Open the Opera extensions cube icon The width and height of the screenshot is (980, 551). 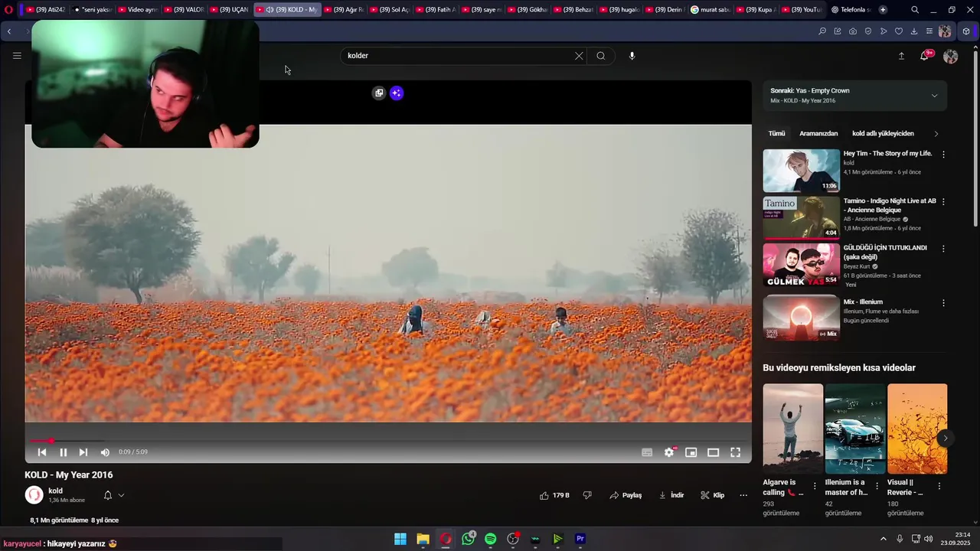[x=966, y=31]
